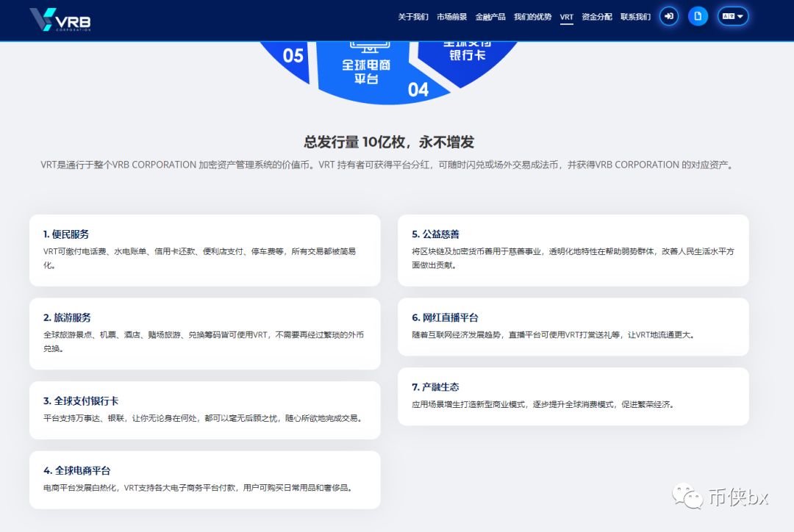Open the 4. 全球电商平台 card title

pos(77,471)
